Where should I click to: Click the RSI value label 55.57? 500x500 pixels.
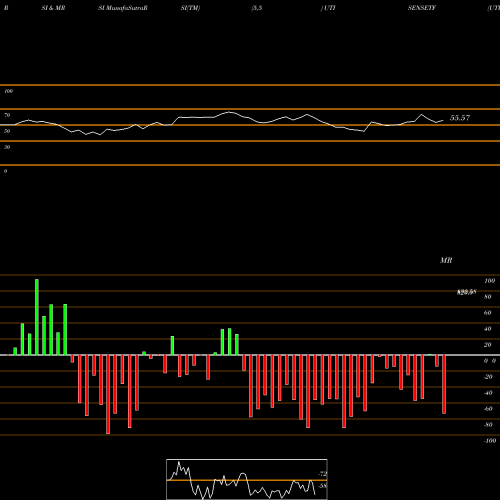460,118
